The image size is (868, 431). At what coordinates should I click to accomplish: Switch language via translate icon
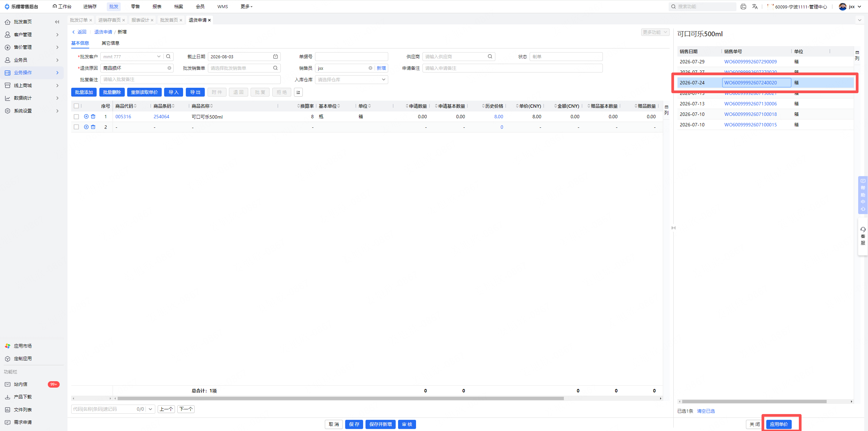(755, 6)
